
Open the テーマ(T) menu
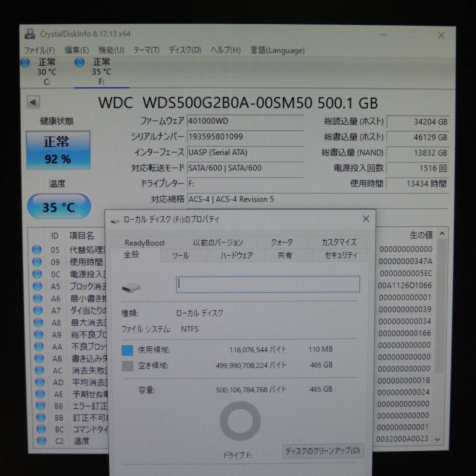(146, 50)
